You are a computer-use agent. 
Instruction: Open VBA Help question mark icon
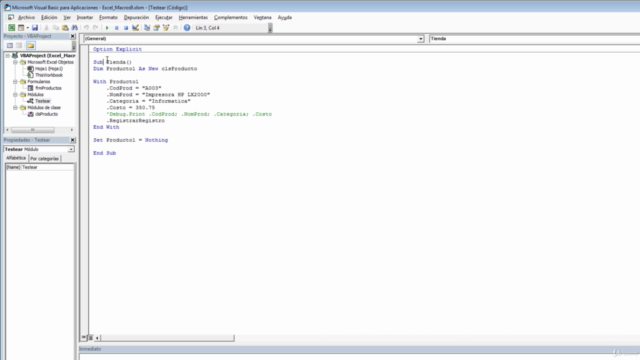(x=187, y=28)
